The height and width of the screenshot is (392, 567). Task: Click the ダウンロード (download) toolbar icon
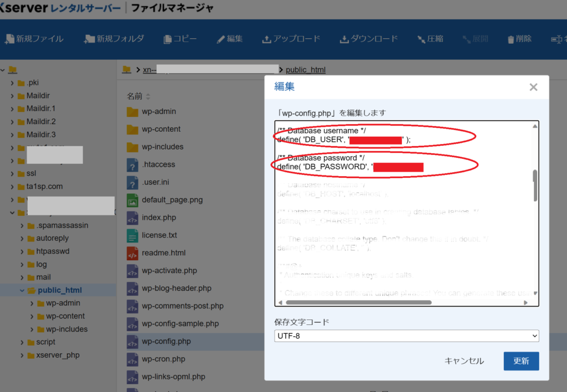(344, 39)
